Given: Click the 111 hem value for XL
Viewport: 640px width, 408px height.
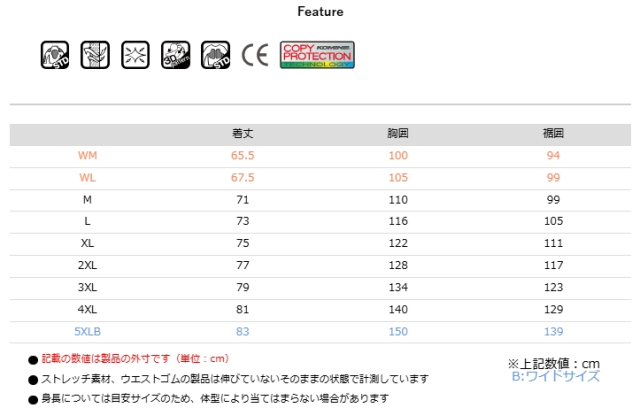Looking at the screenshot, I should coord(553,243).
